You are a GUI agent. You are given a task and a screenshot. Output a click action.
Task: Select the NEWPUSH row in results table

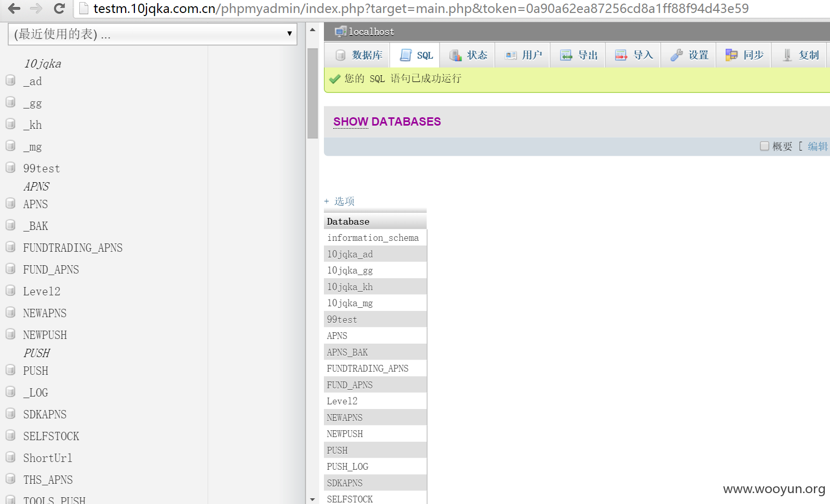click(x=375, y=434)
